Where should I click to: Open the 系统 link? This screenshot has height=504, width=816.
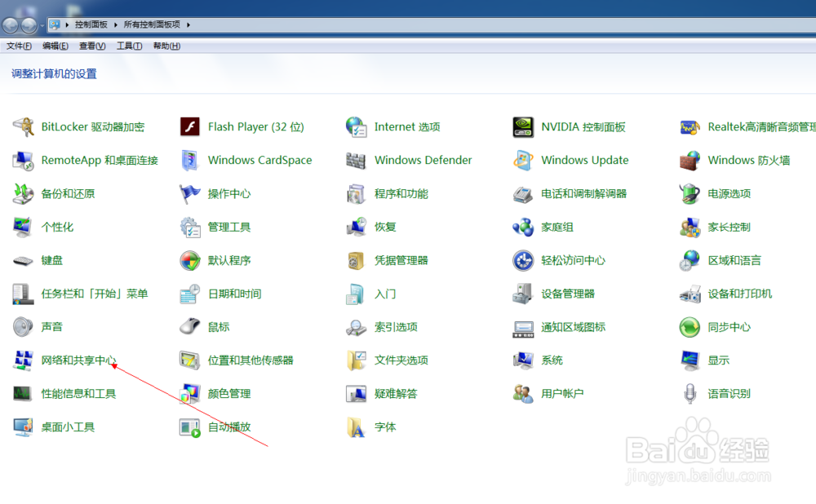[x=552, y=360]
